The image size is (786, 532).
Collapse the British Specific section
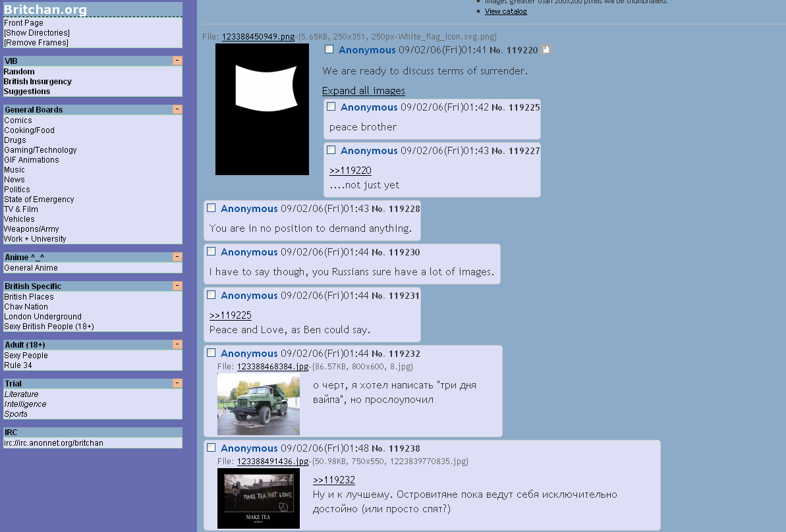click(x=177, y=286)
